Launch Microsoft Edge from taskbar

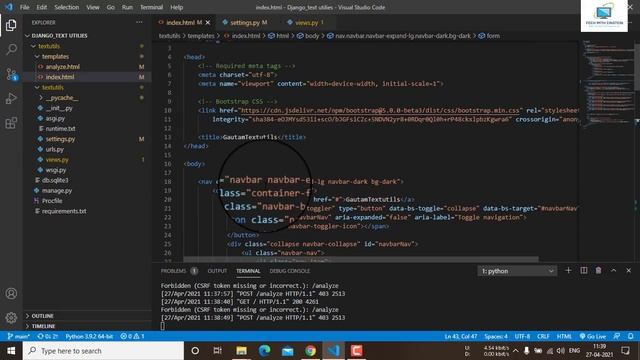(264, 351)
